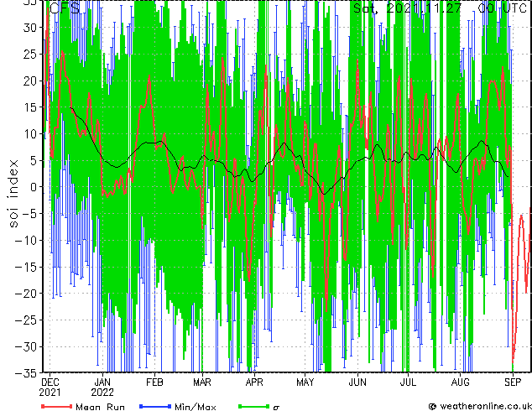Click the CFS chart title
This screenshot has width=532, height=411.
(65, 8)
